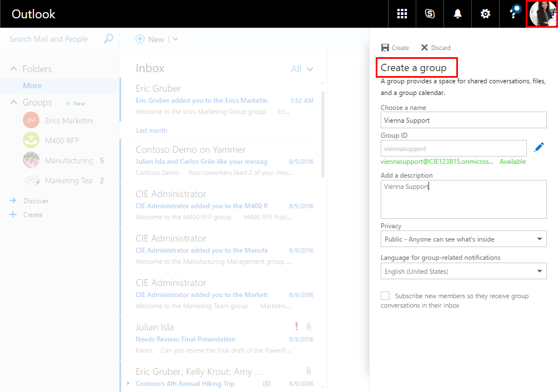Click the pencil icon to edit Group ID
This screenshot has width=558, height=392.
pyautogui.click(x=539, y=147)
